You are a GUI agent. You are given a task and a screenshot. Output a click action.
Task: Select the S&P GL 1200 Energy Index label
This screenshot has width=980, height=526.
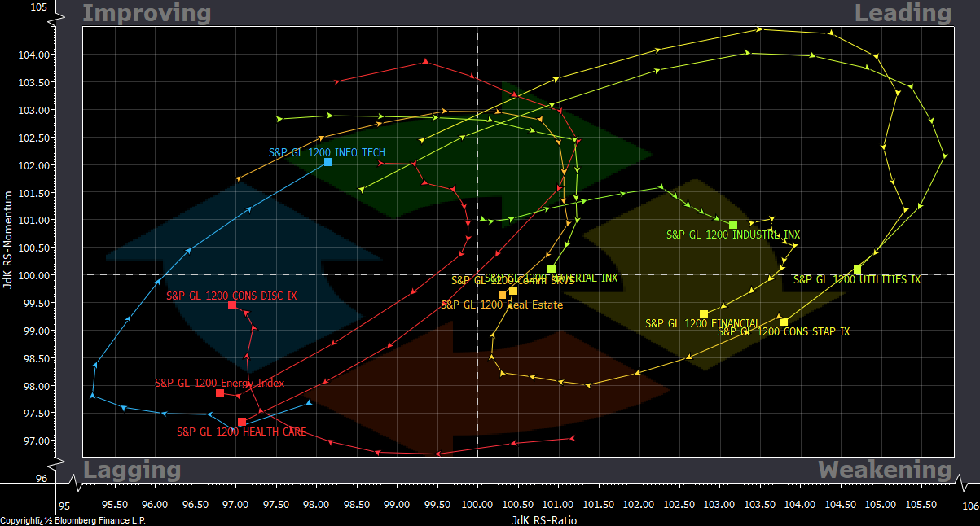coord(220,383)
